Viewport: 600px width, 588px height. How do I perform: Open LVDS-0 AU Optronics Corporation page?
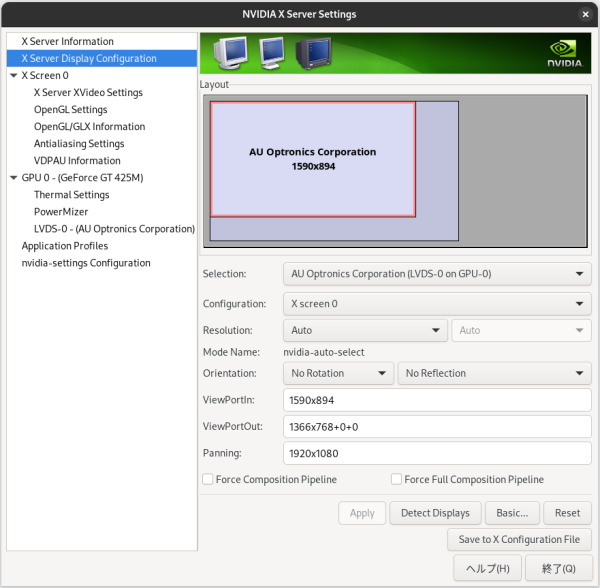(x=114, y=229)
